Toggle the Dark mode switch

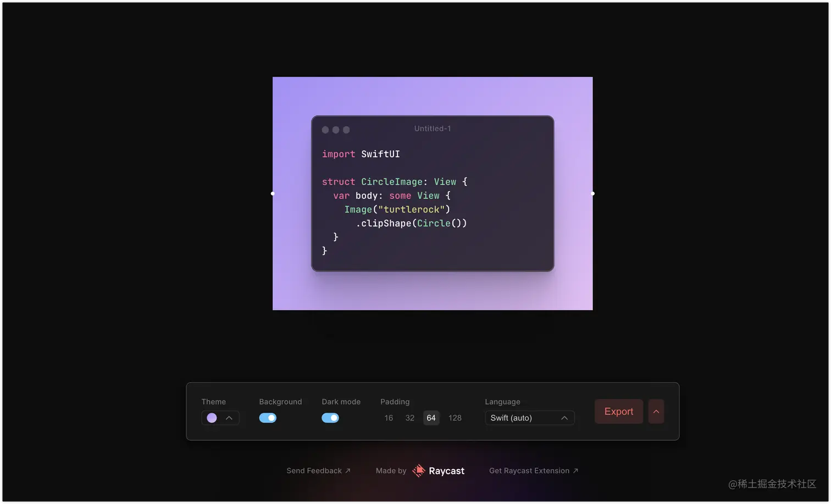pos(330,418)
